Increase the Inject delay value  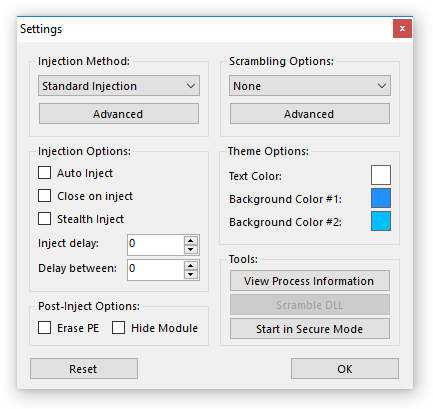191,241
